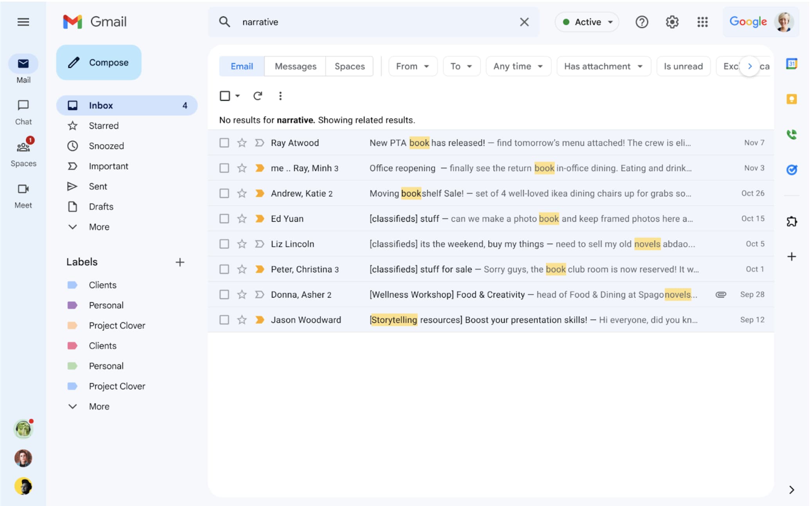Open the Help question mark icon
812x506 pixels.
coord(641,22)
